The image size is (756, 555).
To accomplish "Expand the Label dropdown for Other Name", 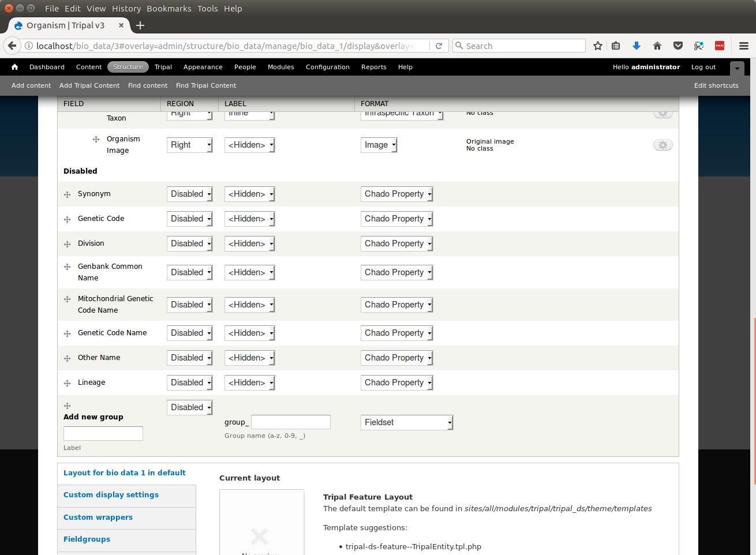I will pyautogui.click(x=249, y=358).
